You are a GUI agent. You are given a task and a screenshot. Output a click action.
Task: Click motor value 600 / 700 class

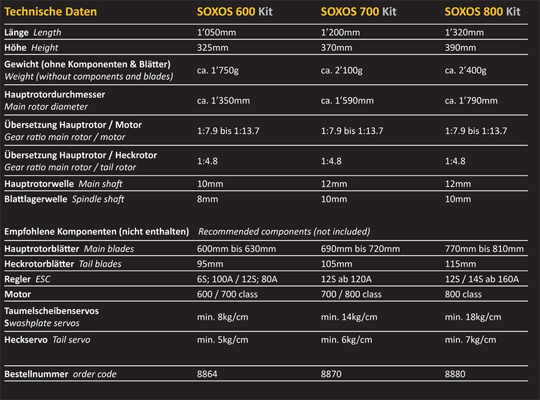point(227,294)
